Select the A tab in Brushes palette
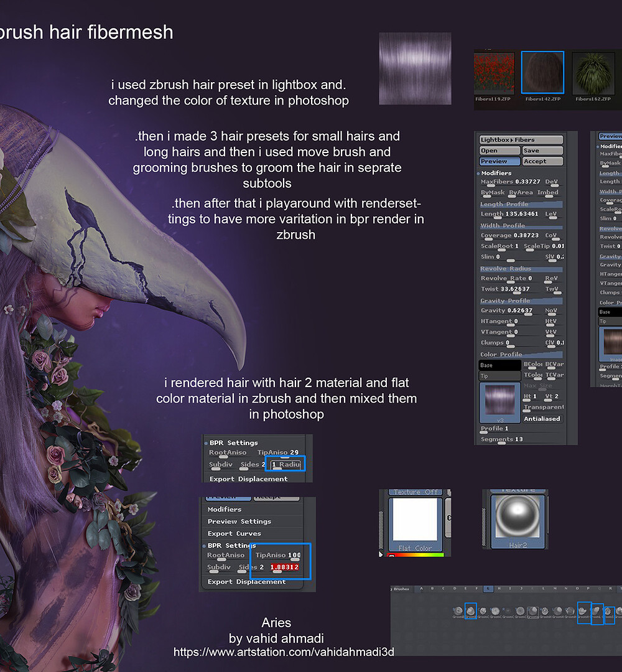The height and width of the screenshot is (672, 622). (422, 589)
